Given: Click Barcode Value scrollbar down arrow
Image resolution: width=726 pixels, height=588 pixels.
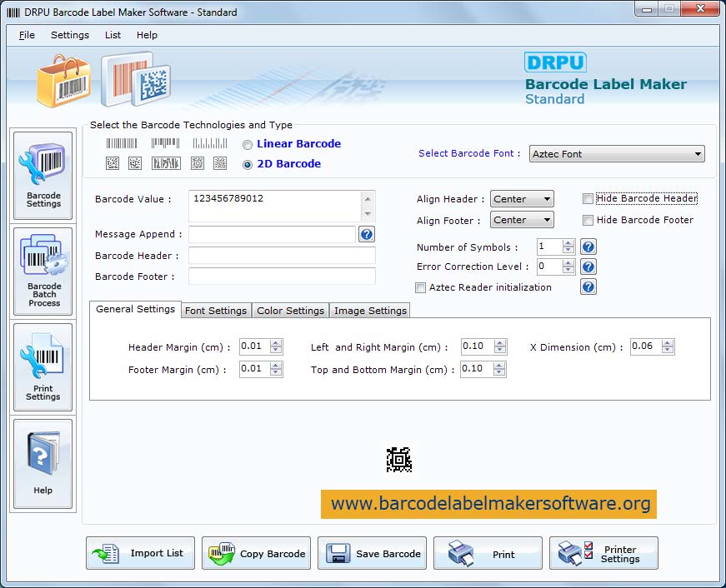Looking at the screenshot, I should click(x=368, y=214).
